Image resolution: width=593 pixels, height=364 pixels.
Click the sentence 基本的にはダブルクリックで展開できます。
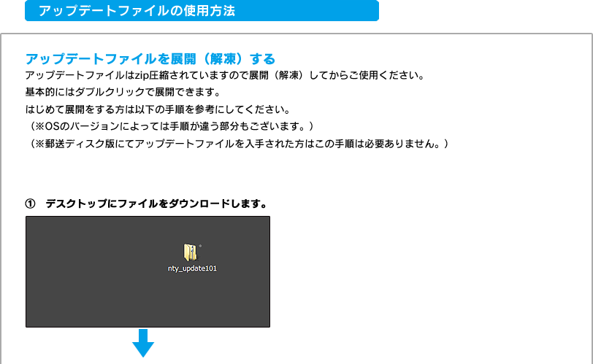[123, 92]
